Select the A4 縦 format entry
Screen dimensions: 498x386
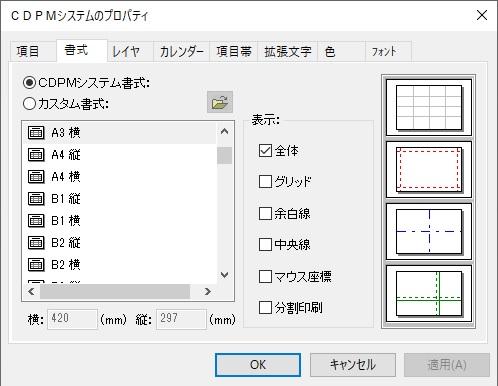click(x=120, y=155)
